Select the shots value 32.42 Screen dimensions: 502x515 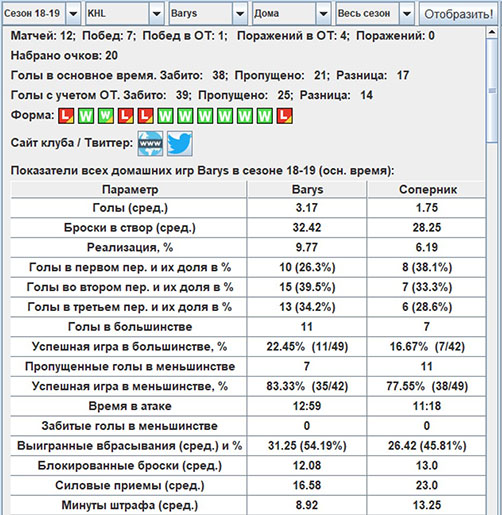(x=307, y=228)
